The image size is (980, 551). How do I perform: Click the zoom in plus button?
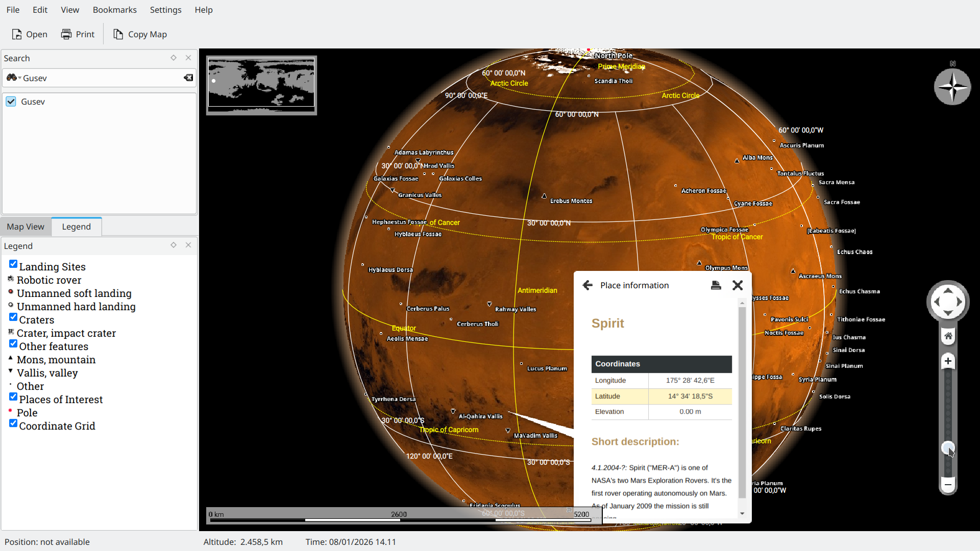[948, 361]
